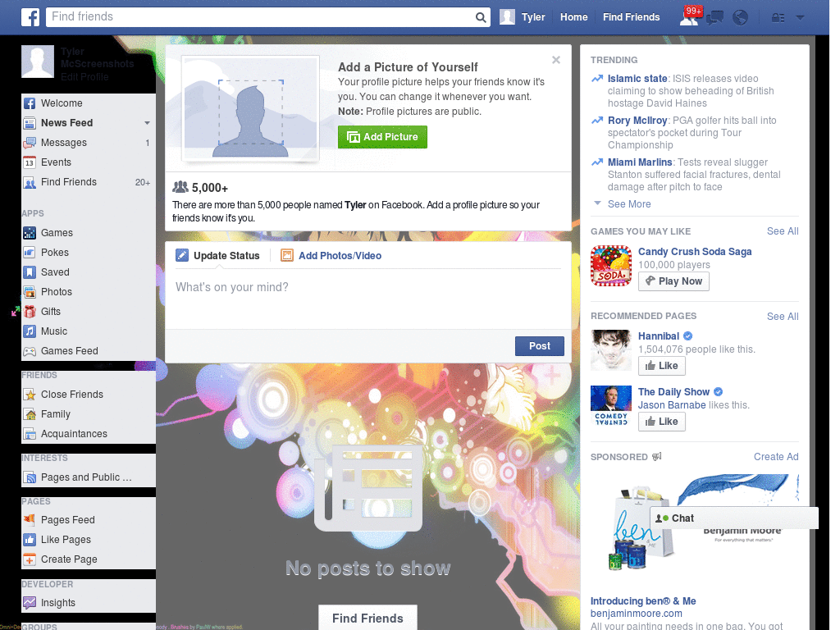Image resolution: width=840 pixels, height=630 pixels.
Task: Click Tyler's small profile avatar in top bar
Action: click(x=507, y=17)
